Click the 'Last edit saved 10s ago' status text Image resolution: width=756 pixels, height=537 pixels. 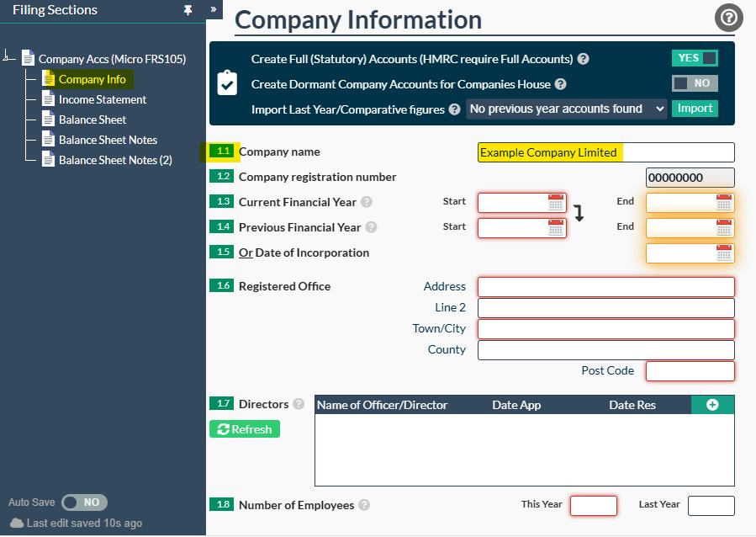[x=84, y=524]
